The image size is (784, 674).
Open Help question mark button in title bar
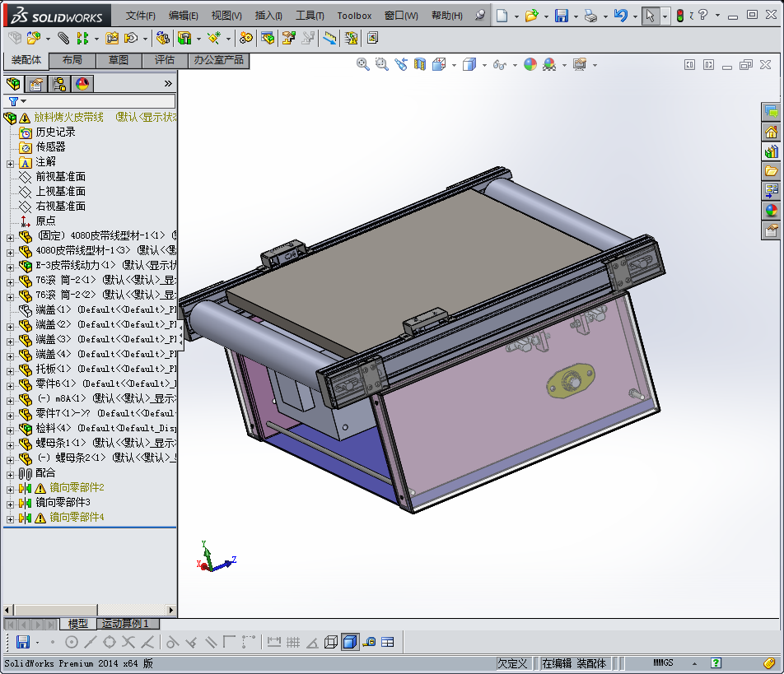pos(703,15)
